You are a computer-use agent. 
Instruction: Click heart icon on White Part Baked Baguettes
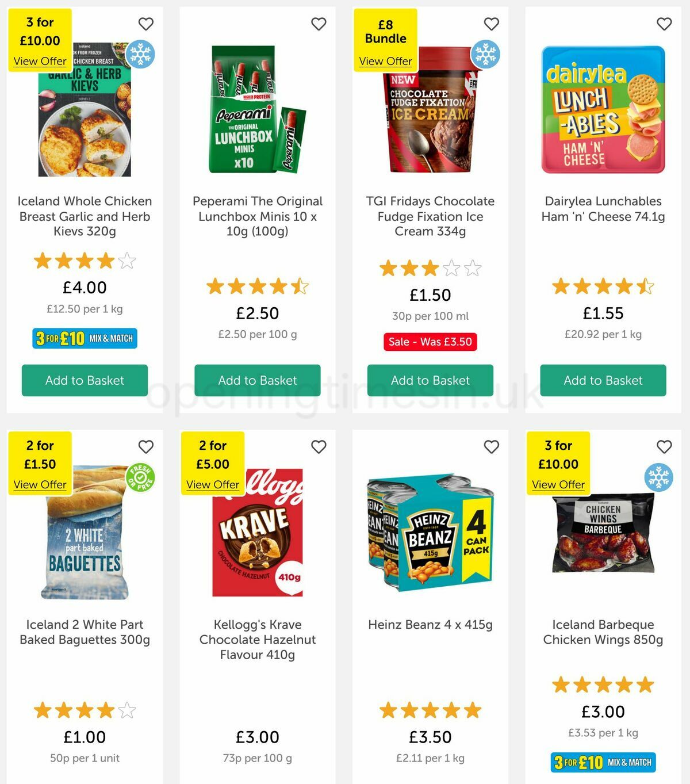pos(146,446)
